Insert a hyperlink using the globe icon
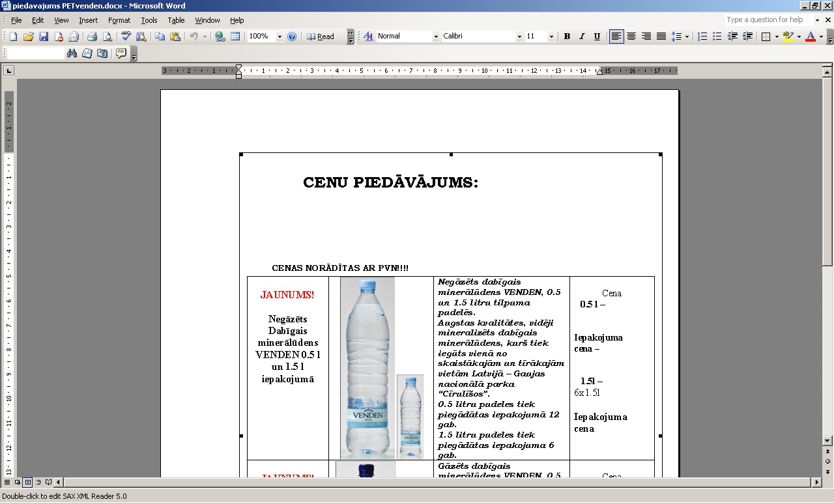The height and width of the screenshot is (504, 834). tap(220, 36)
